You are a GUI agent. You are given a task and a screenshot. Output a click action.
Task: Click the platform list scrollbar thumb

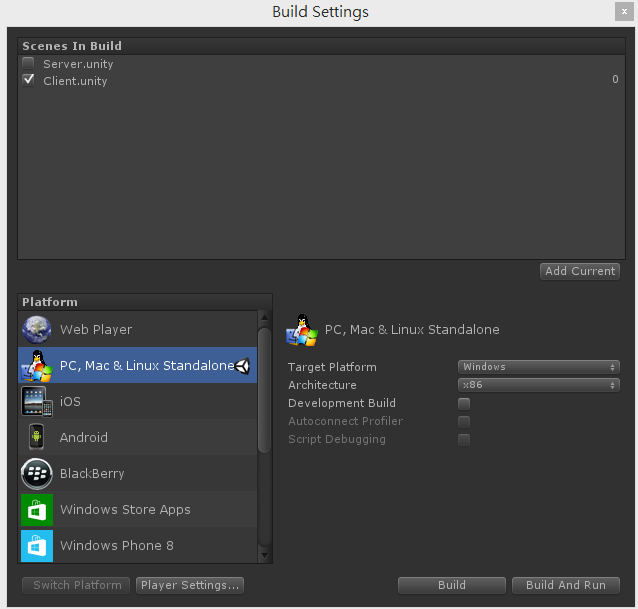tap(264, 391)
